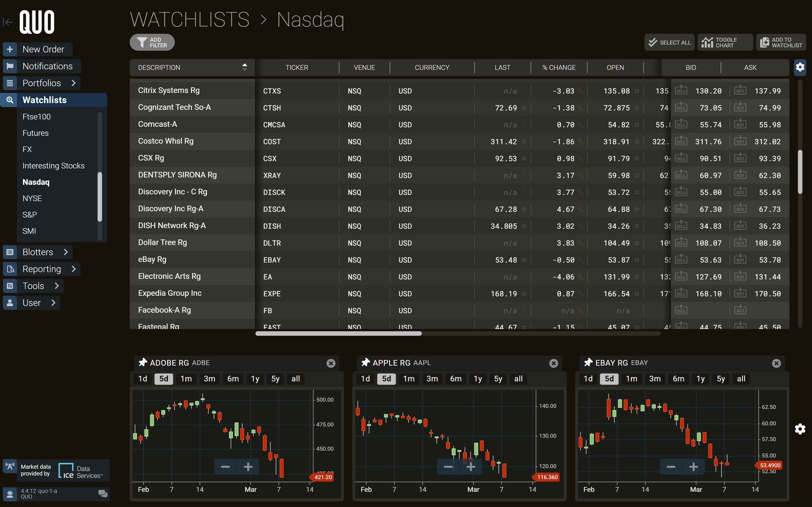Open Notifications via the flag icon
Viewport: 812px width, 507px height.
pyautogui.click(x=10, y=66)
